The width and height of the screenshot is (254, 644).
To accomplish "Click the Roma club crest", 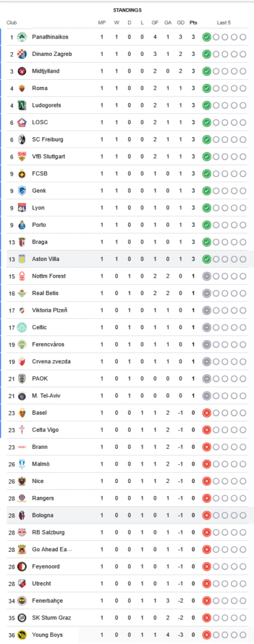I will click(x=22, y=88).
